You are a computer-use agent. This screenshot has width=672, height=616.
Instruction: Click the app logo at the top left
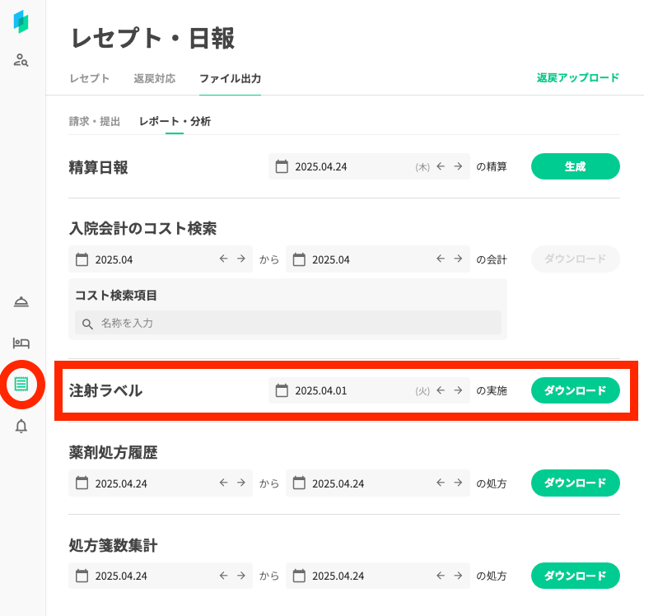21,21
